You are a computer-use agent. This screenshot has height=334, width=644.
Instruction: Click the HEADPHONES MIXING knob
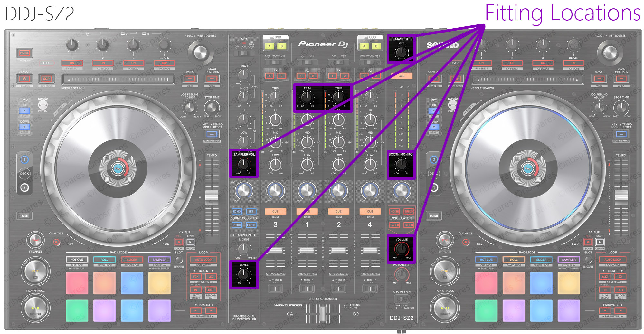(244, 249)
